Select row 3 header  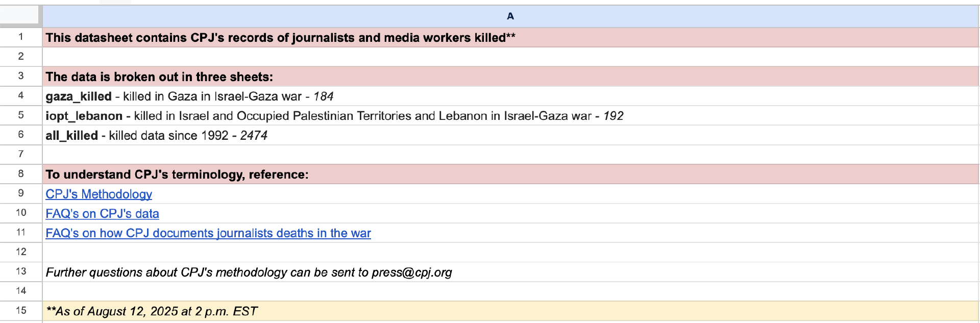pyautogui.click(x=21, y=76)
